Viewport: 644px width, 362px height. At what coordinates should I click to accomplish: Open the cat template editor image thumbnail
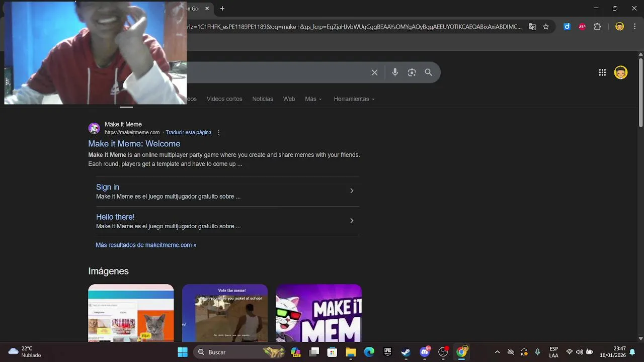pyautogui.click(x=131, y=313)
